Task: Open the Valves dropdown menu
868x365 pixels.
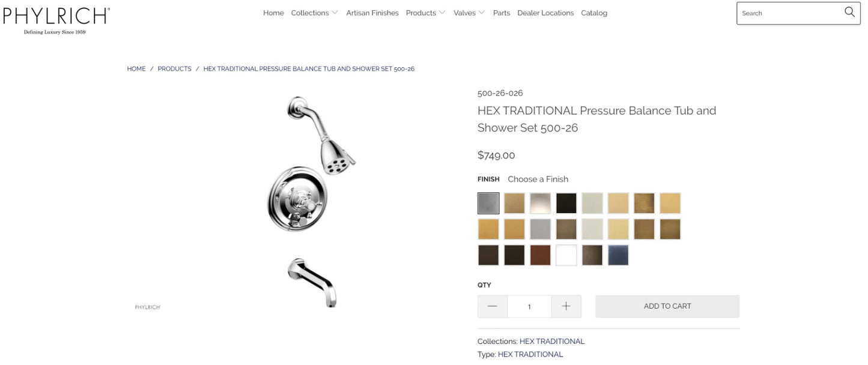Action: pos(469,13)
